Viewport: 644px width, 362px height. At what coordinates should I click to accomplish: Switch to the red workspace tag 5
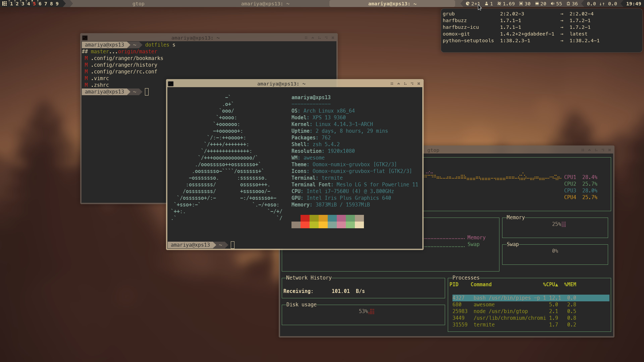[x=34, y=4]
